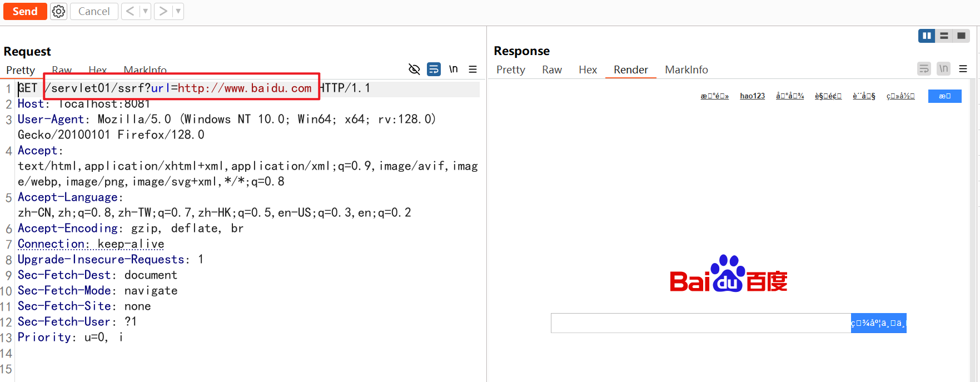Viewport: 980px width, 382px height.
Task: Switch to the Response Raw tab
Action: point(552,70)
